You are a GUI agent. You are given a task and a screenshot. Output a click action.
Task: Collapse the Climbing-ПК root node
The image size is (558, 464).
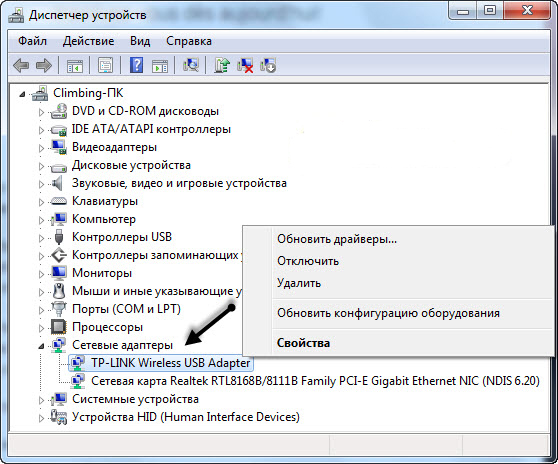click(22, 94)
